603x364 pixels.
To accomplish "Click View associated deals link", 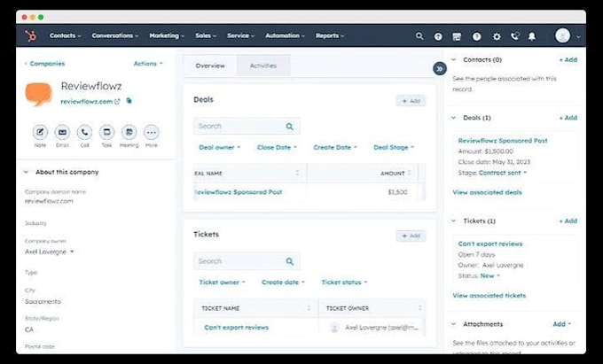I will tap(487, 192).
